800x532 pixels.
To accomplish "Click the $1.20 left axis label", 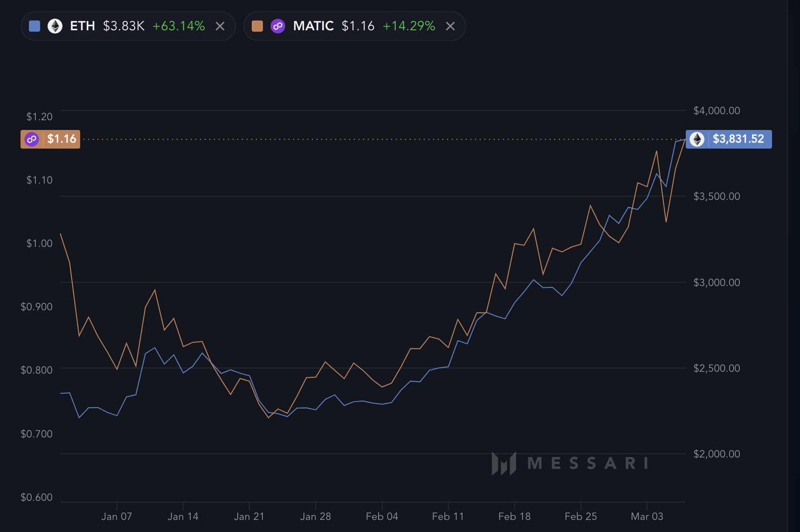I will 39,116.
